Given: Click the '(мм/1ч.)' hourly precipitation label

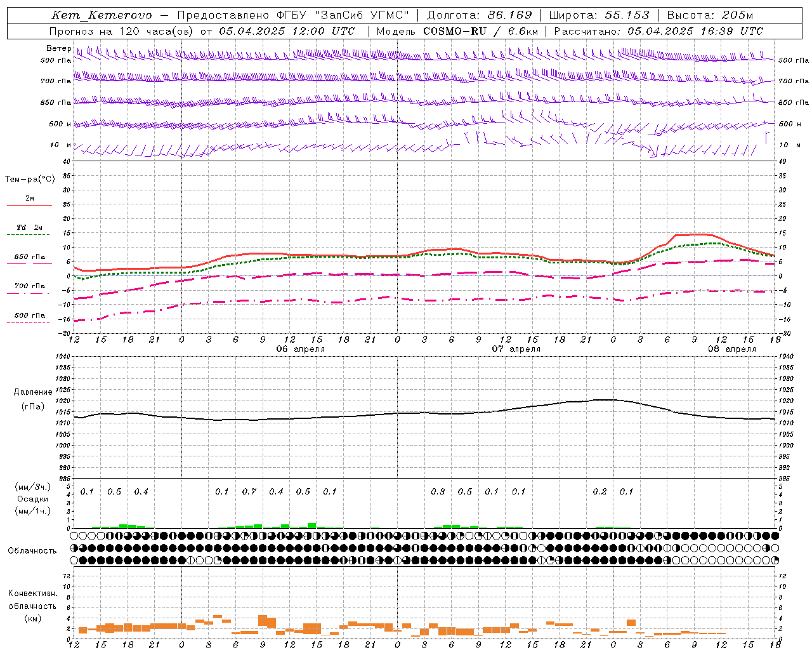Looking at the screenshot, I should pos(33,511).
